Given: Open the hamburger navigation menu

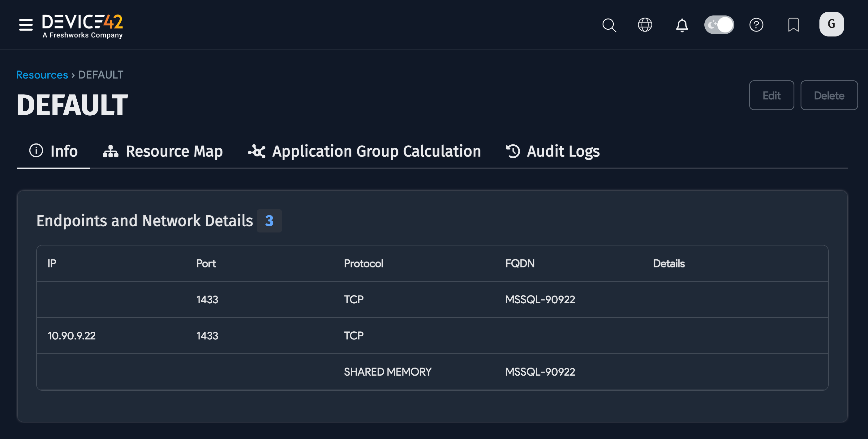Looking at the screenshot, I should (x=25, y=25).
